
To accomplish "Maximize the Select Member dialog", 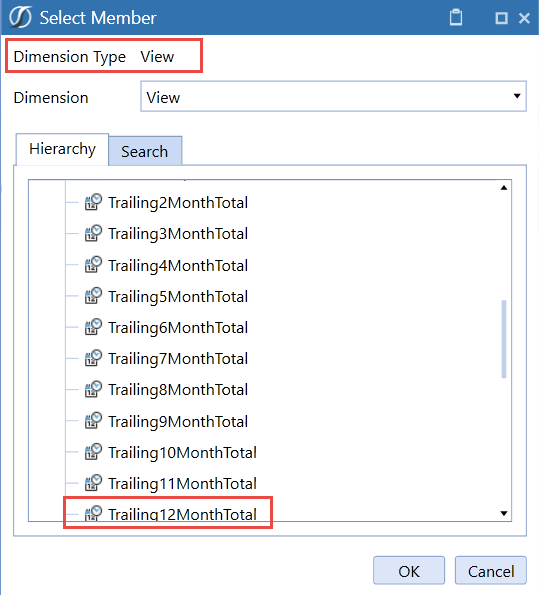I will (x=501, y=18).
